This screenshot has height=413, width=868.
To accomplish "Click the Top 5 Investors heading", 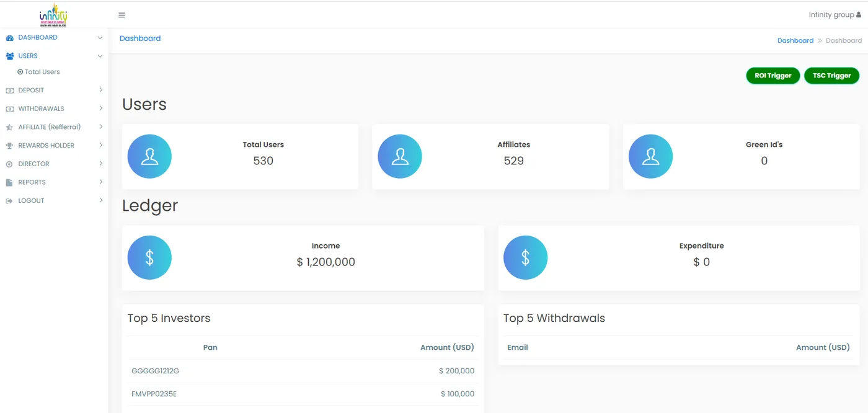I will click(x=169, y=318).
